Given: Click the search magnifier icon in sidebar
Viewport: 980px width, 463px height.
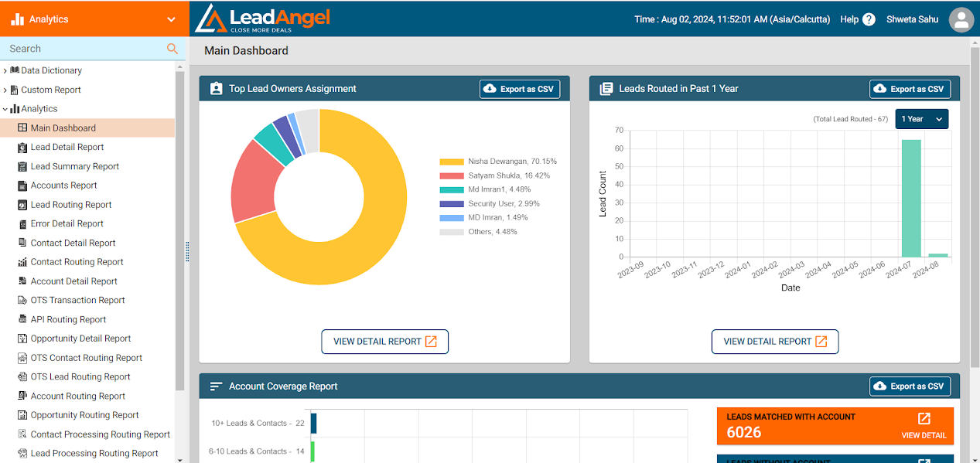Looking at the screenshot, I should [x=172, y=49].
